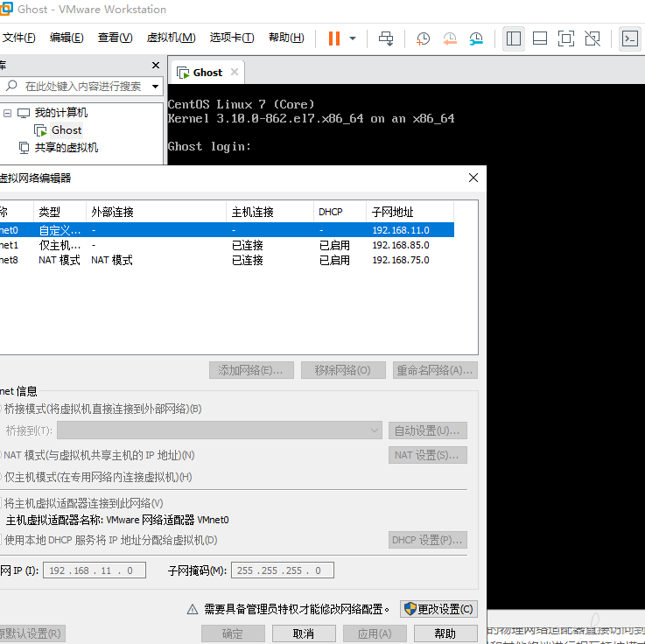
Task: Click the shared virtual machines icon
Action: 25,147
